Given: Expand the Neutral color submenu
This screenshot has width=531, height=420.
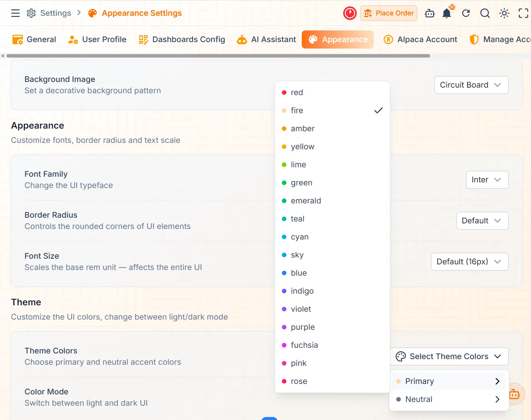Looking at the screenshot, I should (449, 399).
